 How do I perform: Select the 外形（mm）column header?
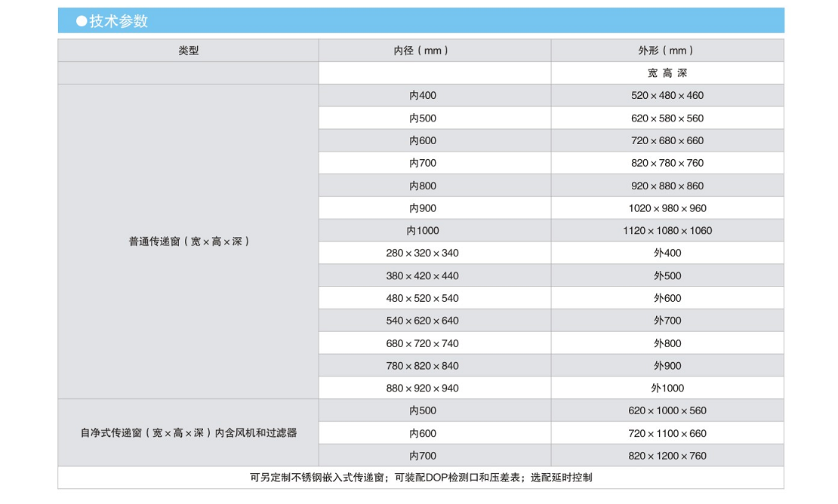667,51
